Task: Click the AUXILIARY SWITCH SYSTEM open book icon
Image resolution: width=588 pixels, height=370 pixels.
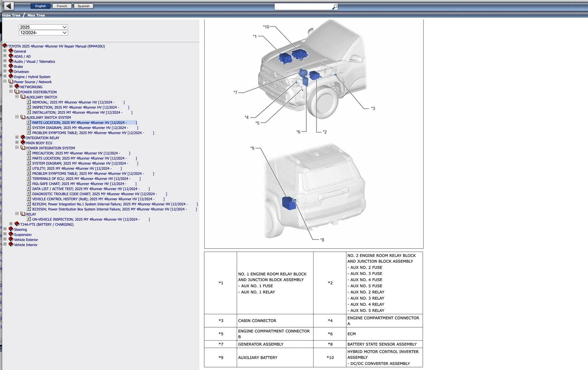Action: pyautogui.click(x=23, y=117)
